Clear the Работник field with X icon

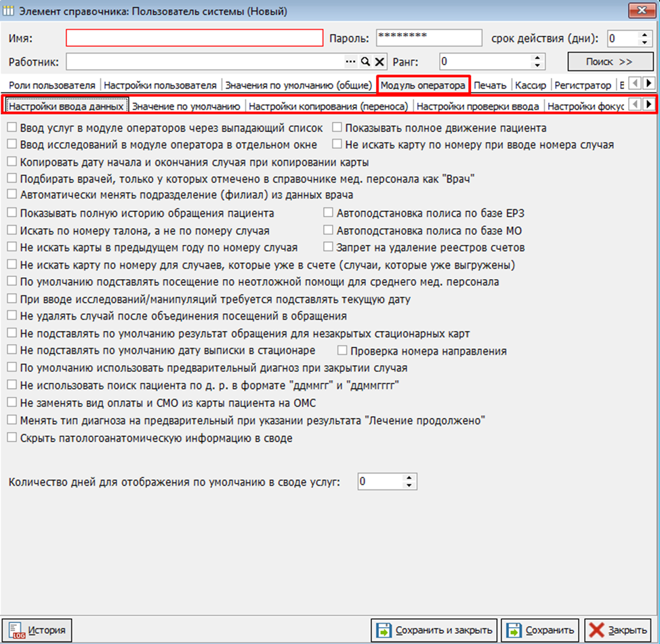pyautogui.click(x=379, y=62)
